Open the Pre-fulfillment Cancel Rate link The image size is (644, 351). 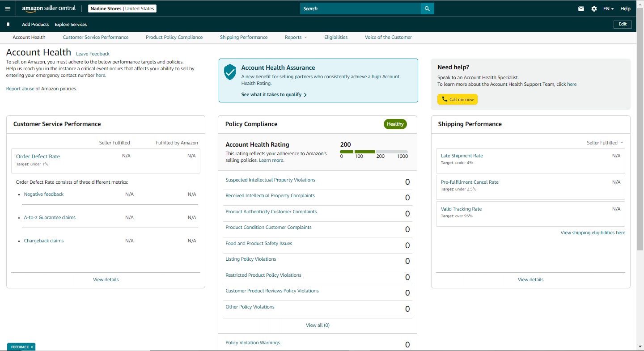[x=470, y=182]
